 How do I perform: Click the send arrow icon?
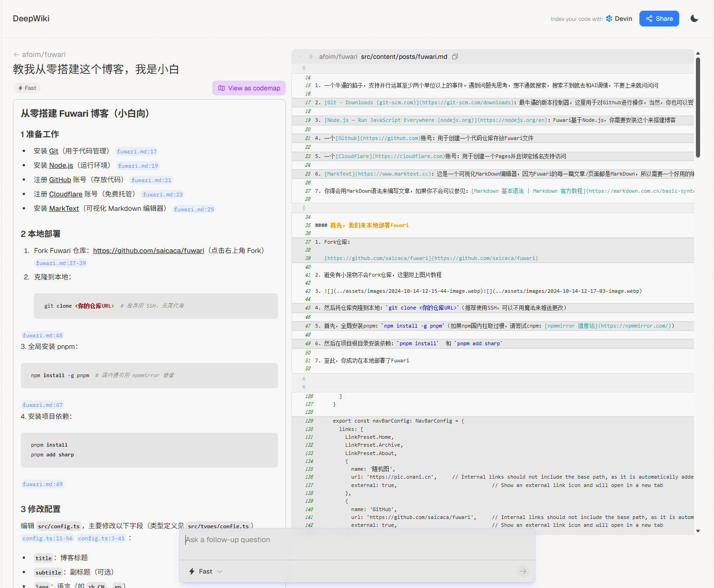523,571
